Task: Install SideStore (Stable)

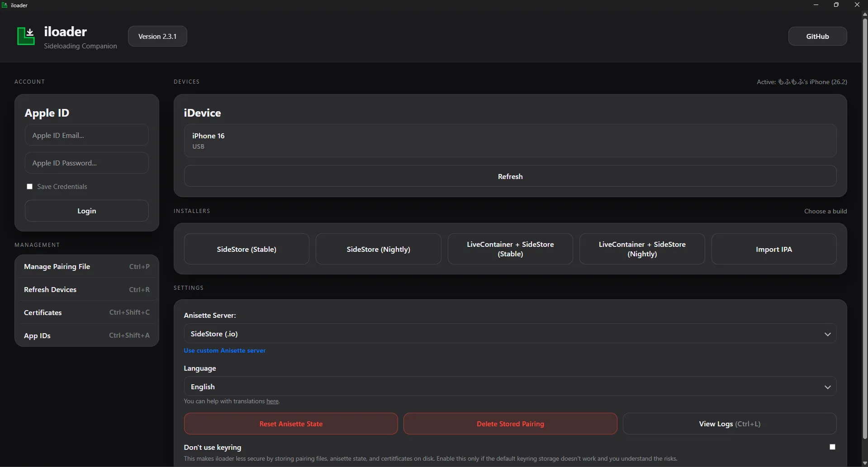Action: pyautogui.click(x=247, y=249)
